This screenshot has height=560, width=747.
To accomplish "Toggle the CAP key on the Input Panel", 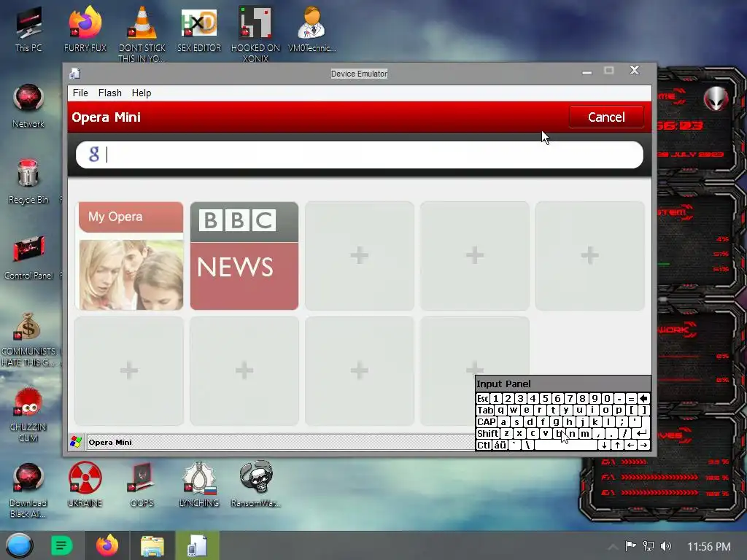I will tap(487, 421).
